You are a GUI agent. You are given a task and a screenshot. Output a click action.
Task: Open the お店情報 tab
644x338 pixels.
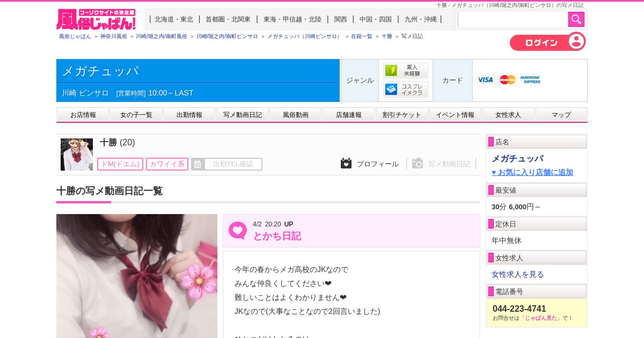[83, 114]
